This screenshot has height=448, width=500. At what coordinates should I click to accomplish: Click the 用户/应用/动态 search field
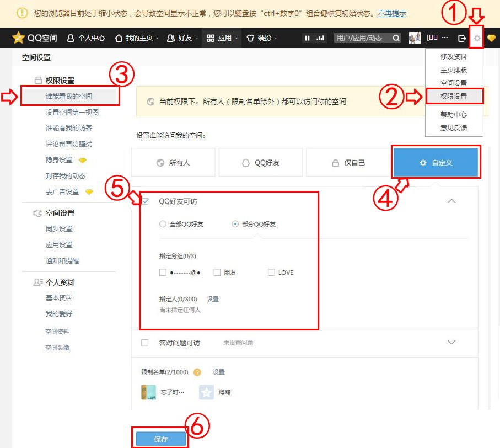[362, 38]
